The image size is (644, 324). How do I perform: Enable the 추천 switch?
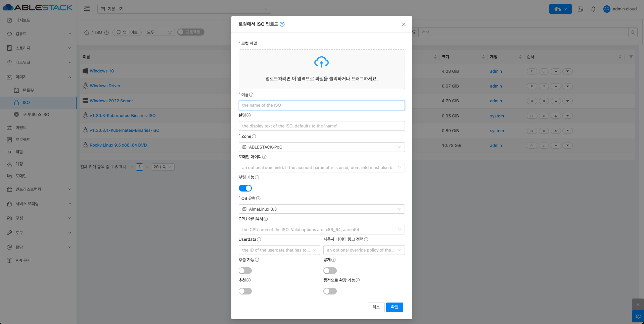point(245,291)
